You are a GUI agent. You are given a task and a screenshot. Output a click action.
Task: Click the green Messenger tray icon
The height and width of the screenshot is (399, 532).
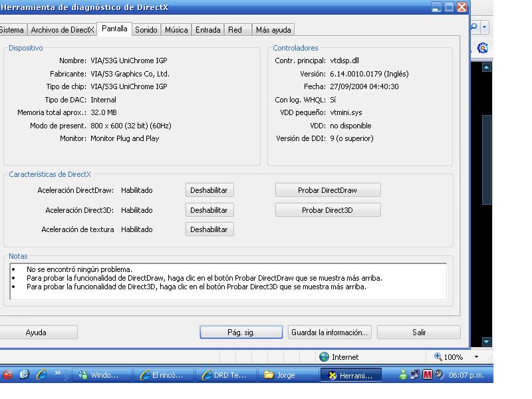[x=403, y=374]
